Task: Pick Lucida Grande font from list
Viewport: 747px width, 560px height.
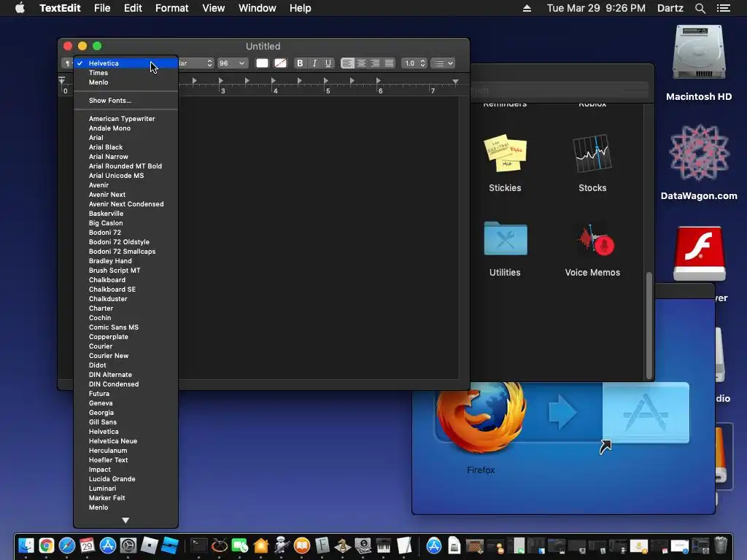Action: 125,478
